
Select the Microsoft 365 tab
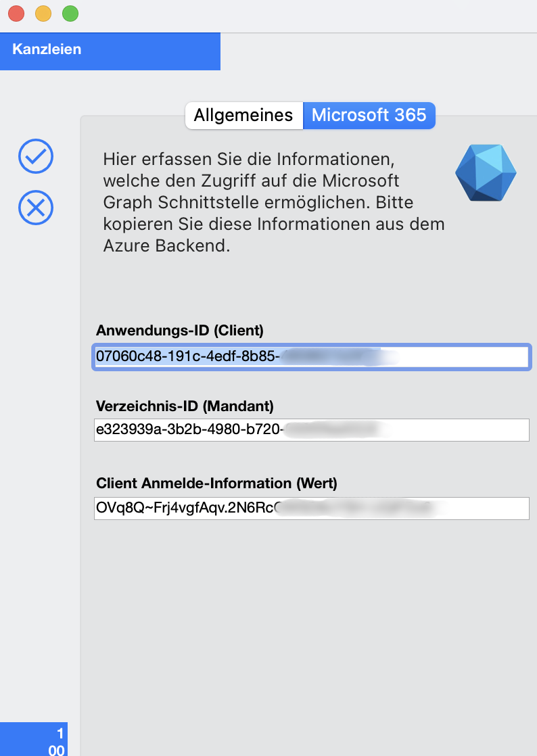(369, 115)
